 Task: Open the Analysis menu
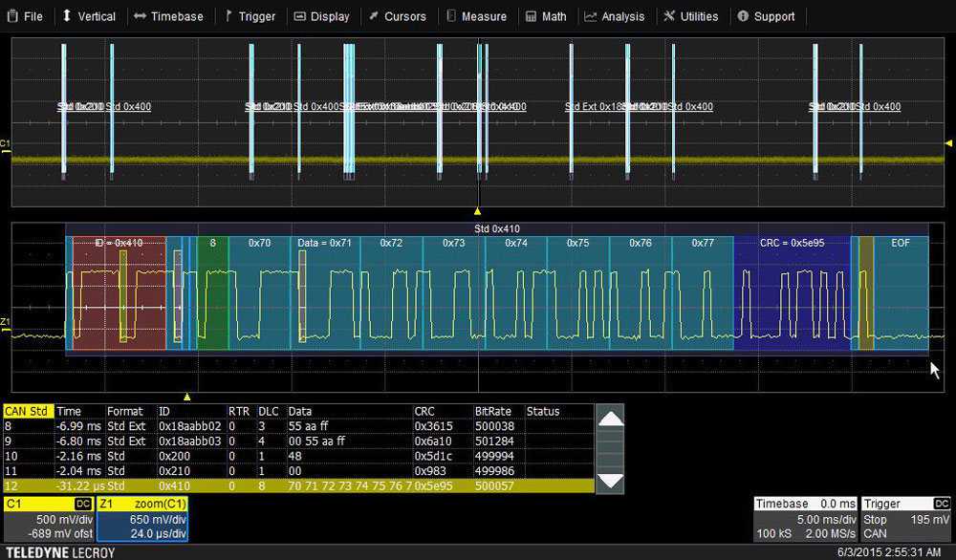(x=615, y=16)
